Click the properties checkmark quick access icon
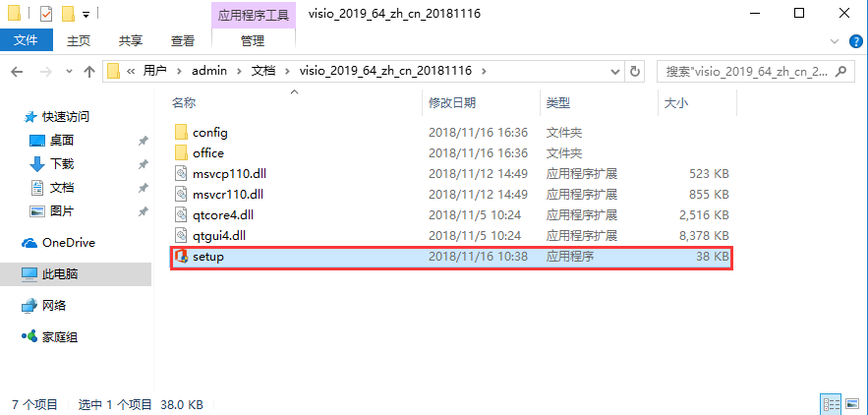 [x=46, y=14]
